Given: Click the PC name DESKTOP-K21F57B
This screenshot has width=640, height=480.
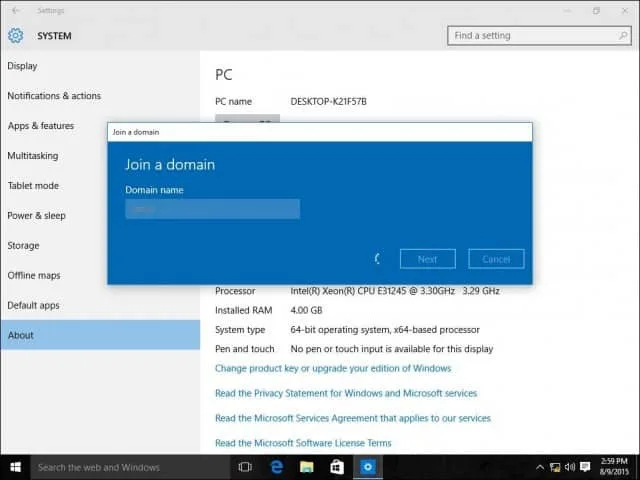Looking at the screenshot, I should (x=329, y=101).
